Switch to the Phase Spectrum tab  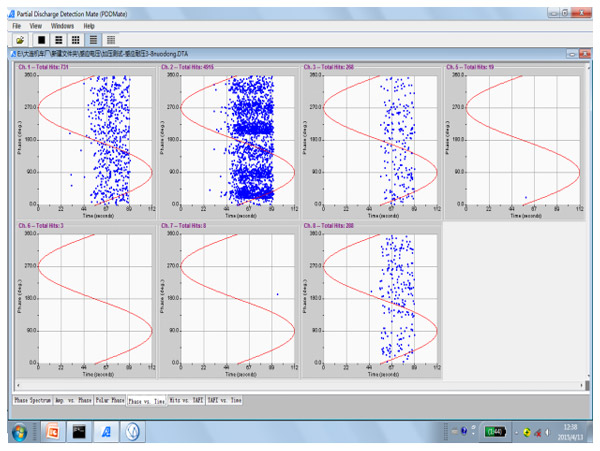tap(33, 400)
